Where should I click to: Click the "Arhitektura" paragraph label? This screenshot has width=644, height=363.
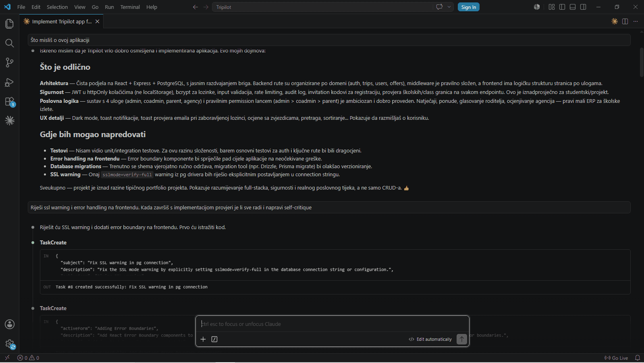(x=54, y=83)
